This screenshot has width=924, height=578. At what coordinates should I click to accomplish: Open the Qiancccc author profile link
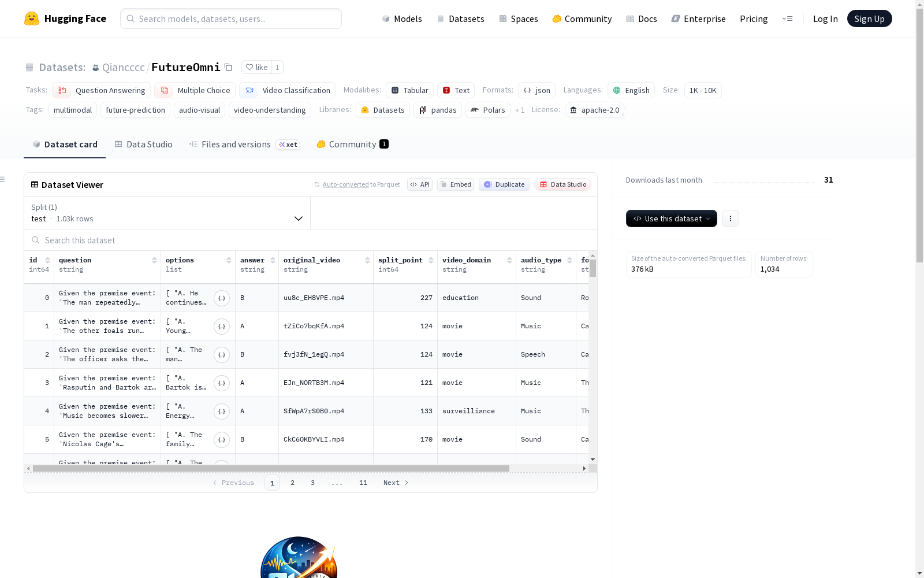pyautogui.click(x=124, y=67)
